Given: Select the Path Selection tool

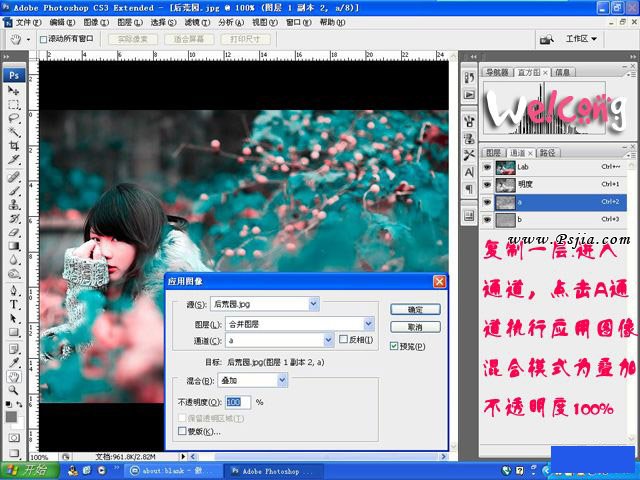Looking at the screenshot, I should (x=13, y=318).
